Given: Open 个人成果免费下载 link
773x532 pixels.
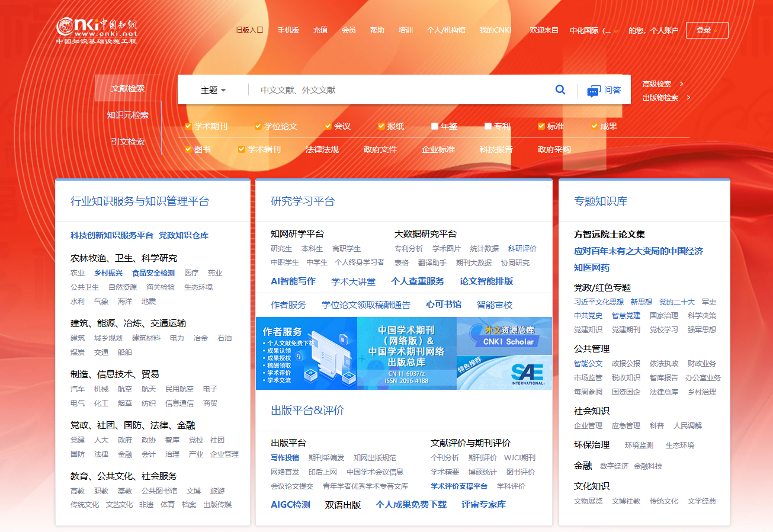Looking at the screenshot, I should click(x=411, y=505).
